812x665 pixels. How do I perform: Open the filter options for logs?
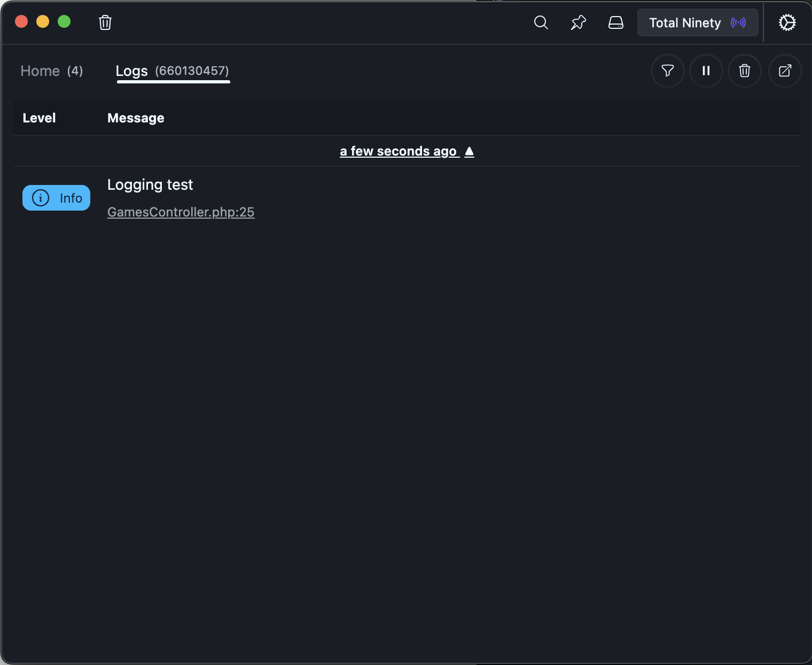(667, 71)
